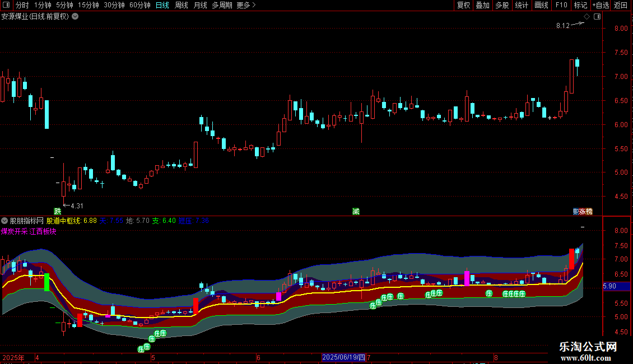
Task: Open the 统计 statistics tool
Action: point(521,5)
